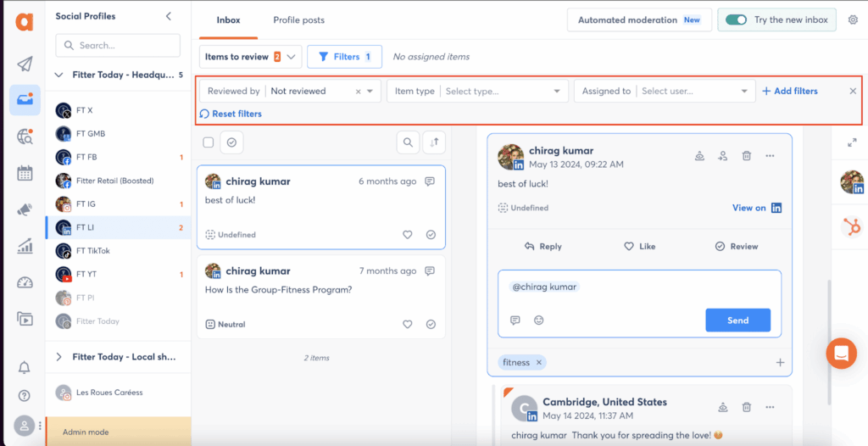Select the FT X profile
The width and height of the screenshot is (868, 446).
(x=118, y=110)
